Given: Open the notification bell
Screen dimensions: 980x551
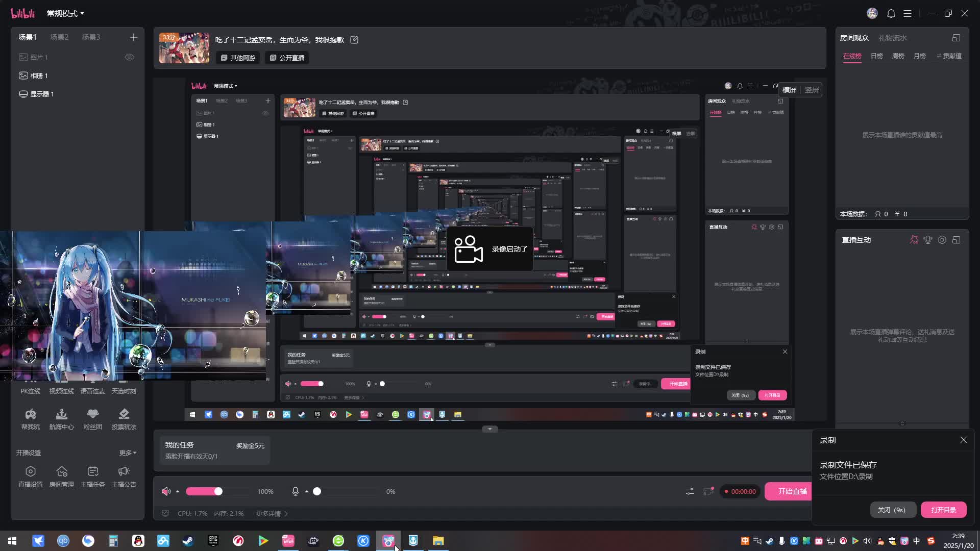Looking at the screenshot, I should pos(891,14).
